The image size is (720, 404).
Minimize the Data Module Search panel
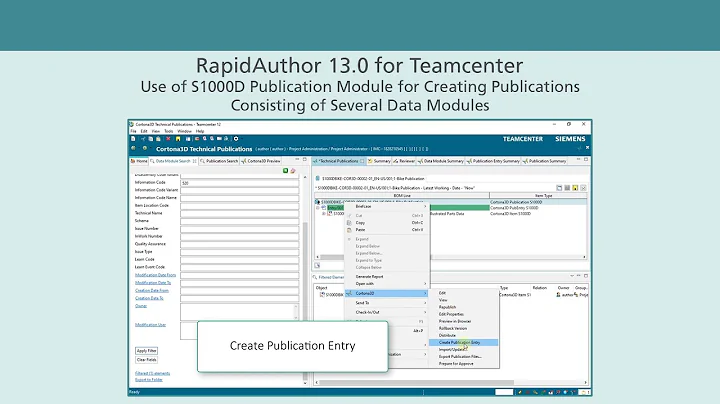pyautogui.click(x=297, y=159)
